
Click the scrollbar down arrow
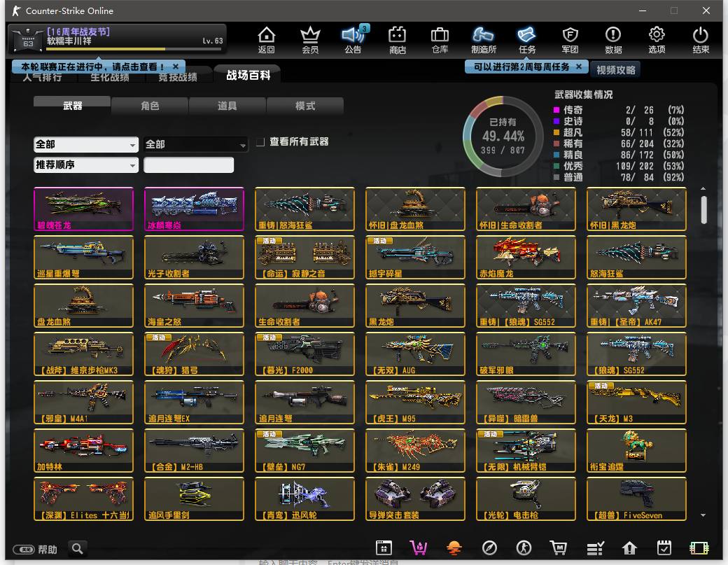703,515
